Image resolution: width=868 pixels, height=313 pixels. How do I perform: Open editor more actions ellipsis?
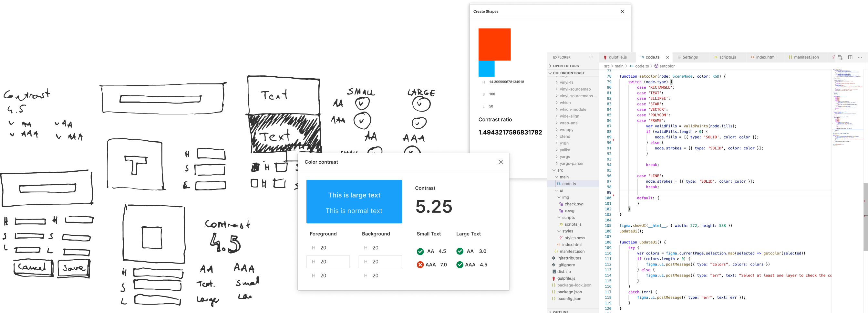coord(860,57)
